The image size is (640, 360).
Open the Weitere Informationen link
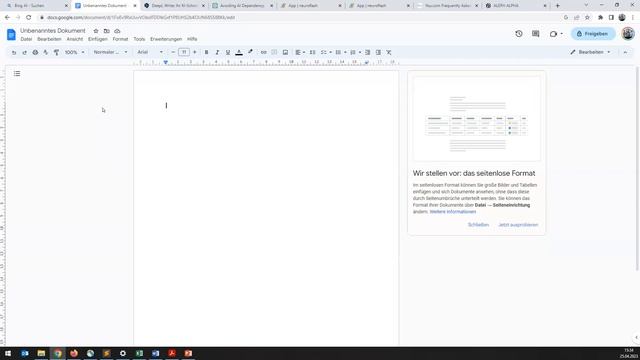pyautogui.click(x=453, y=212)
